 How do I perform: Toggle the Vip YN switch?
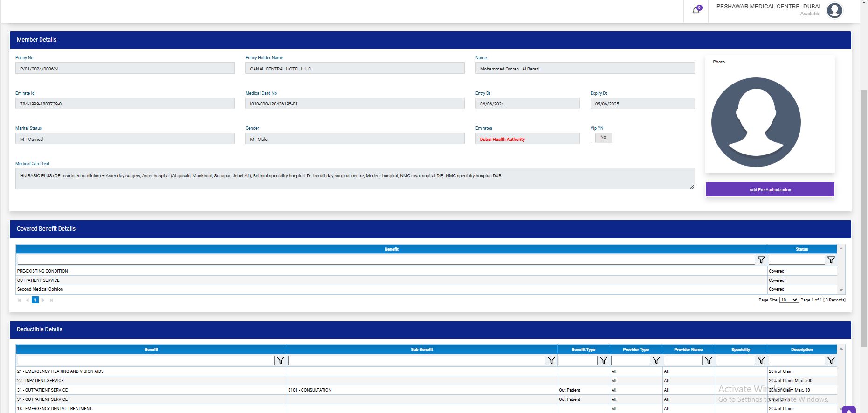pyautogui.click(x=601, y=138)
